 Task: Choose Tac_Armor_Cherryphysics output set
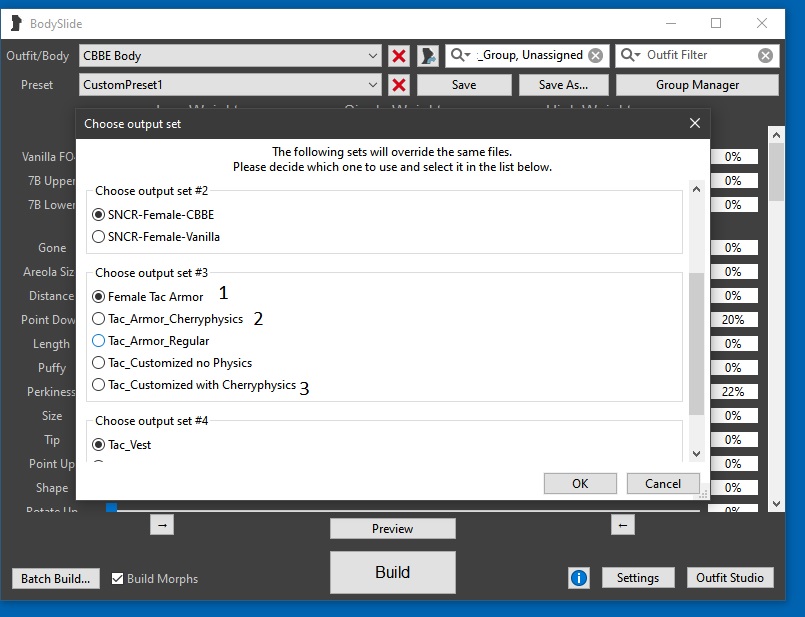[x=98, y=319]
